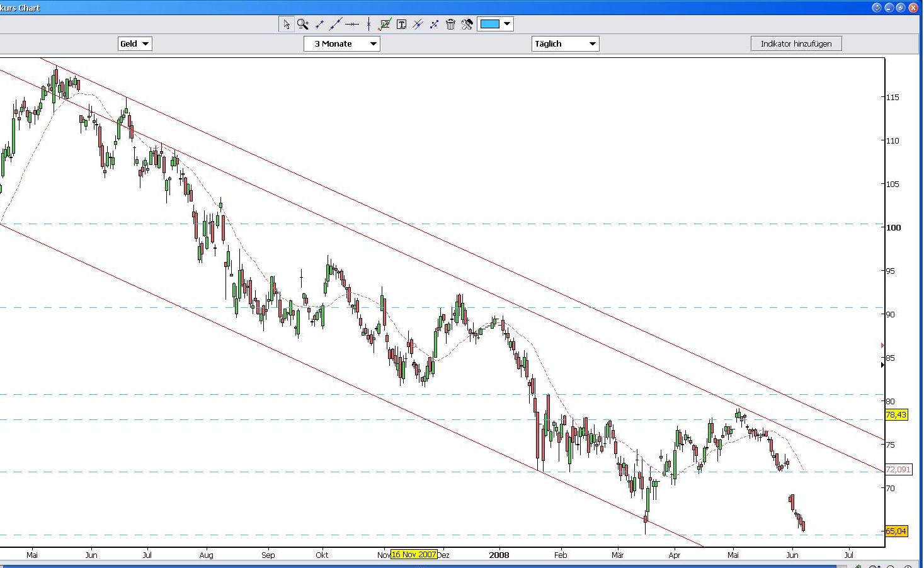Pick the vertical line drawing tool
This screenshot has width=924, height=568.
(368, 25)
